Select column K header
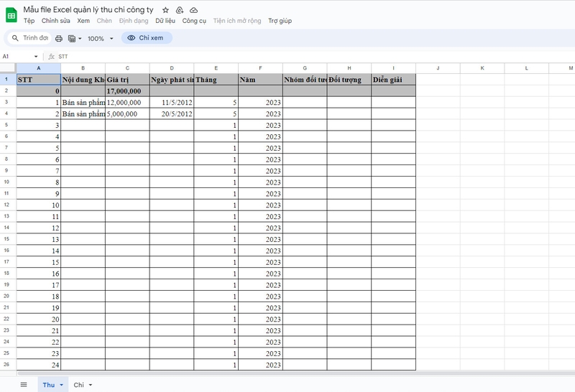This screenshot has width=575, height=392. click(482, 68)
